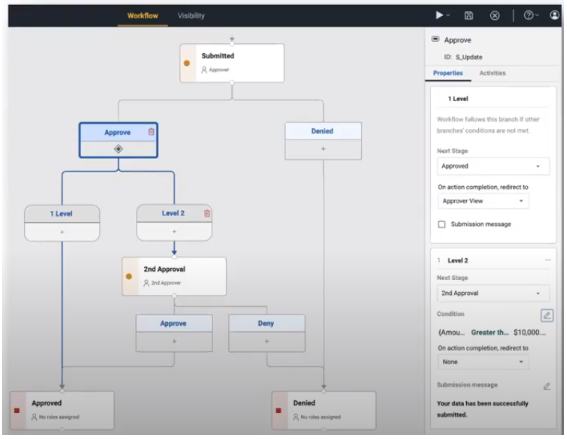This screenshot has height=439, width=567.
Task: Select the Denied end stage node
Action: pyautogui.click(x=324, y=410)
